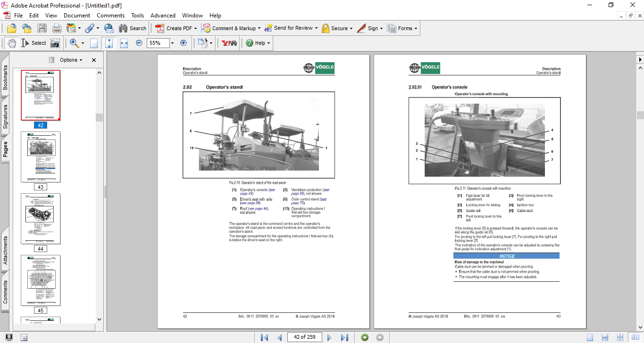
Task: Open the zoom percentage dropdown
Action: pos(172,43)
